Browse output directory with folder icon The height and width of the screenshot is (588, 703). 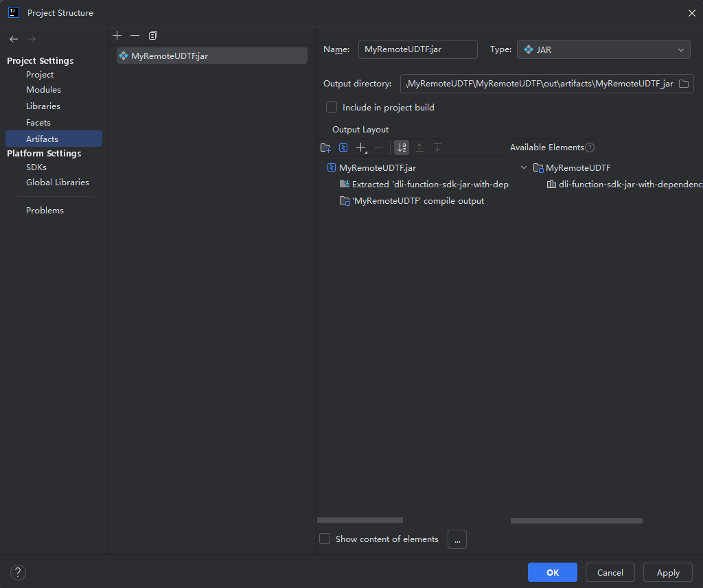click(684, 84)
